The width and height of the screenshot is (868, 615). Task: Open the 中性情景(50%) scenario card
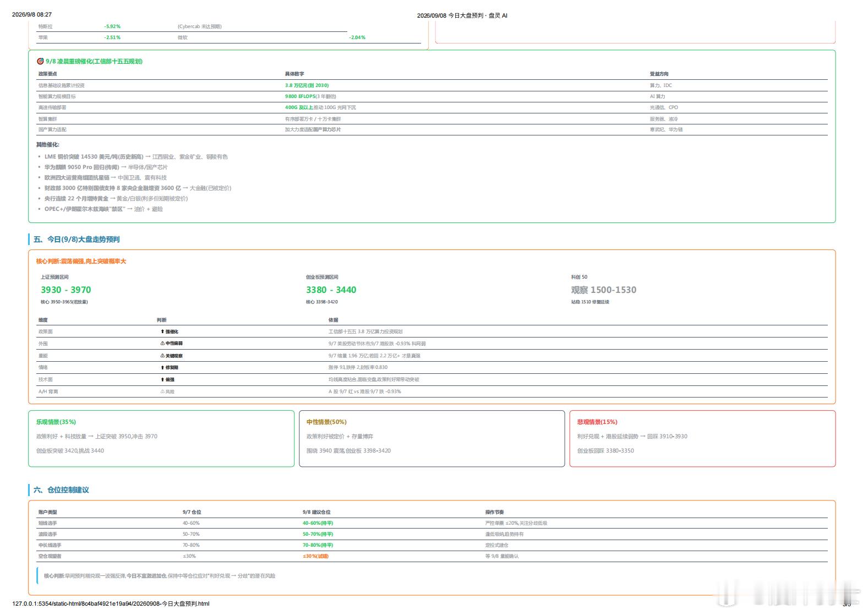(432, 439)
